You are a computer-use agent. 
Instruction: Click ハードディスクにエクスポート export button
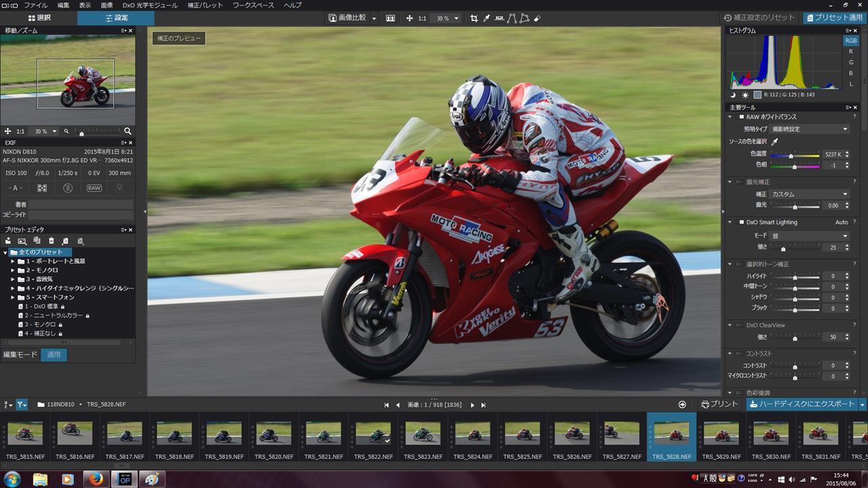coord(802,404)
